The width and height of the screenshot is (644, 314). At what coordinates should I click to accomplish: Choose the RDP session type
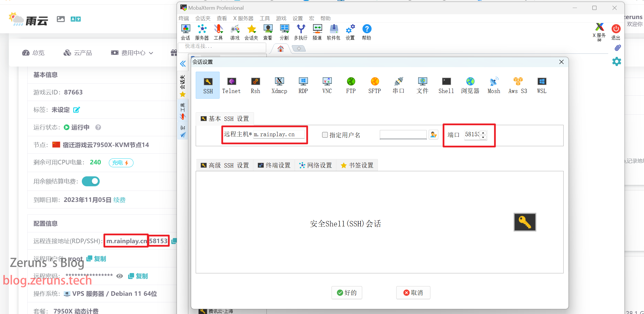pos(303,85)
